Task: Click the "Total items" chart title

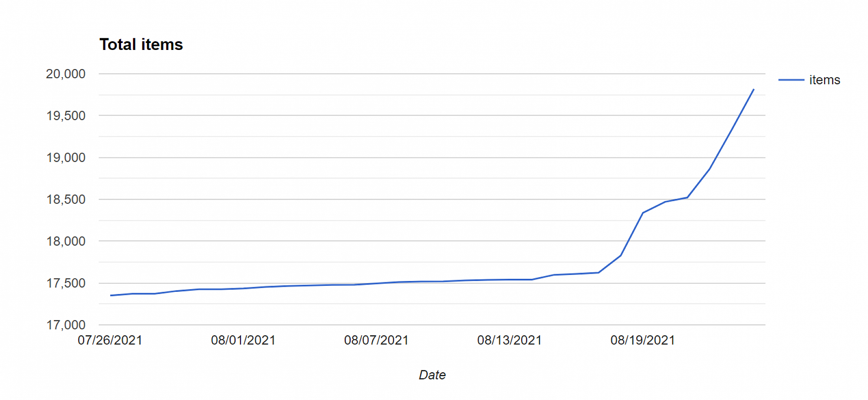Action: point(141,45)
